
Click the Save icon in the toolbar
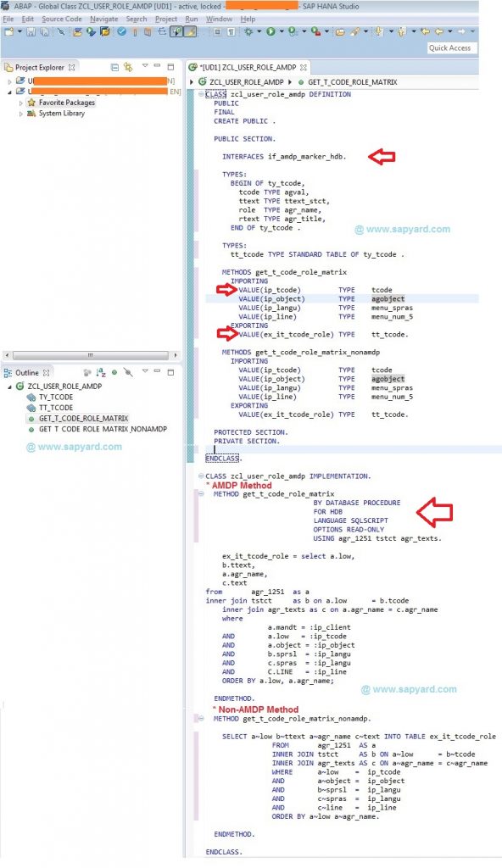(31, 32)
